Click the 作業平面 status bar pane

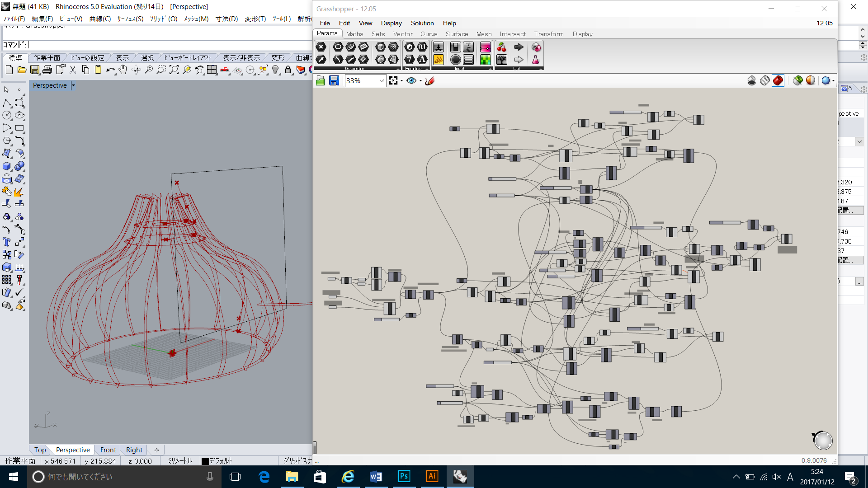(20, 461)
